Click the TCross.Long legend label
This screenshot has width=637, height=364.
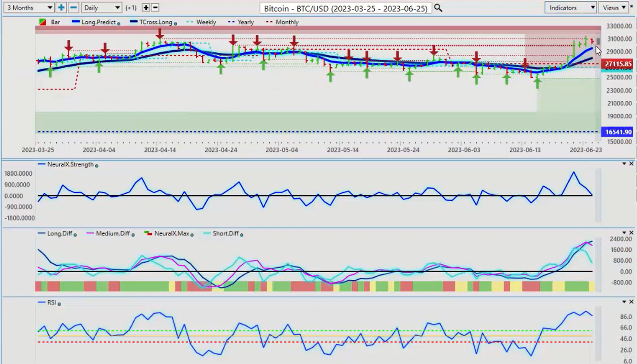(156, 22)
